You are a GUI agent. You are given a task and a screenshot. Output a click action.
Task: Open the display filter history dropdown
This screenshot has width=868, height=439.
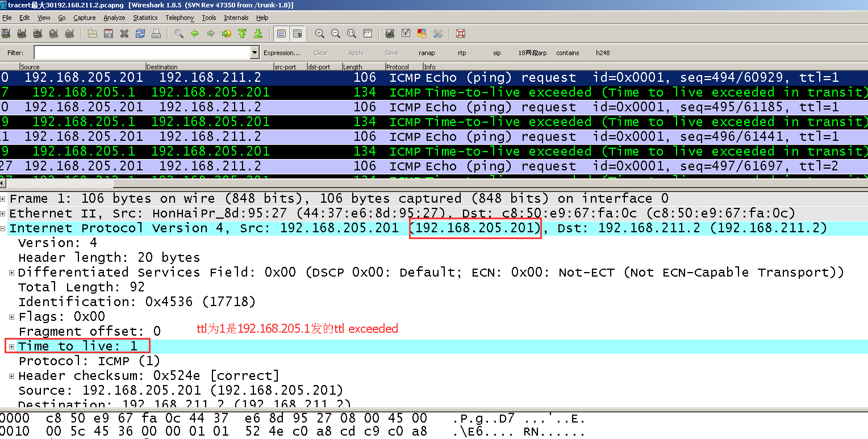tap(254, 53)
